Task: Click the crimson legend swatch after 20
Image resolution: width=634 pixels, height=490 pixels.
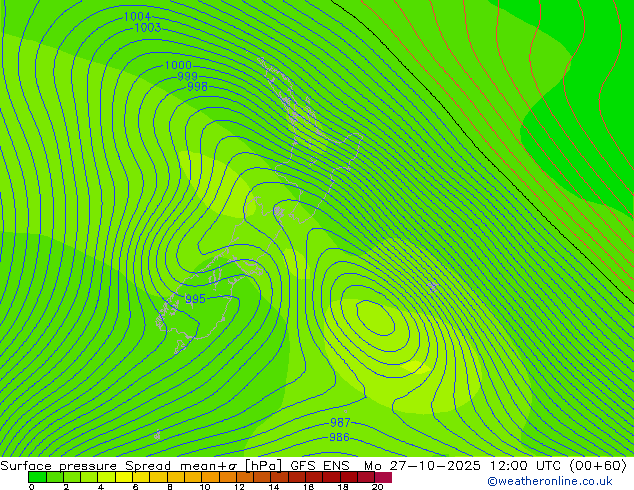Action: [x=383, y=477]
